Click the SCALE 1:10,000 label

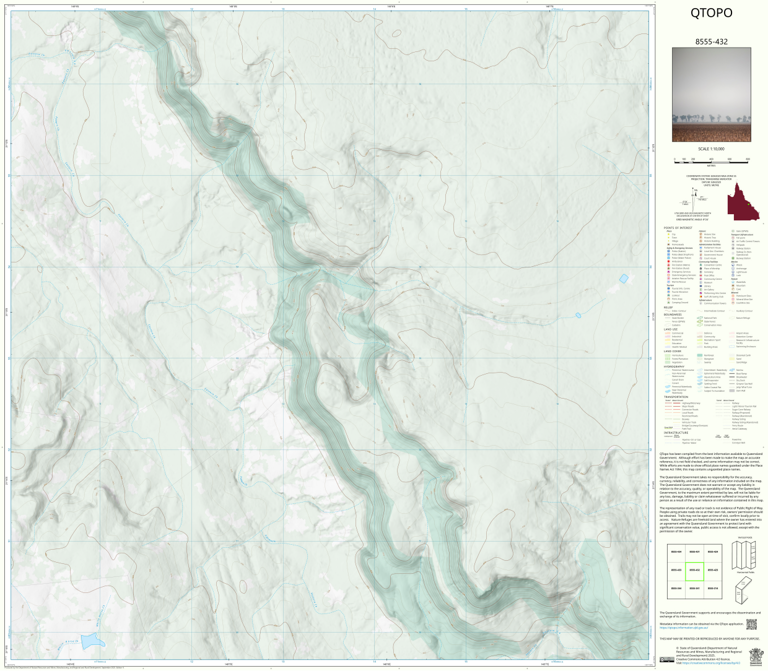(x=711, y=149)
